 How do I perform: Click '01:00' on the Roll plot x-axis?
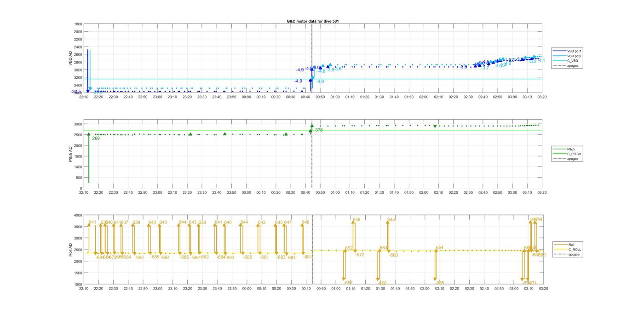pos(336,289)
